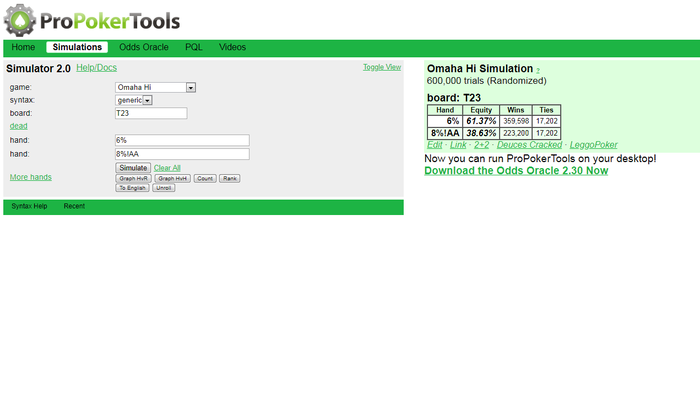This screenshot has width=700, height=408.
Task: Click the 223,200 wins cell
Action: (x=516, y=133)
